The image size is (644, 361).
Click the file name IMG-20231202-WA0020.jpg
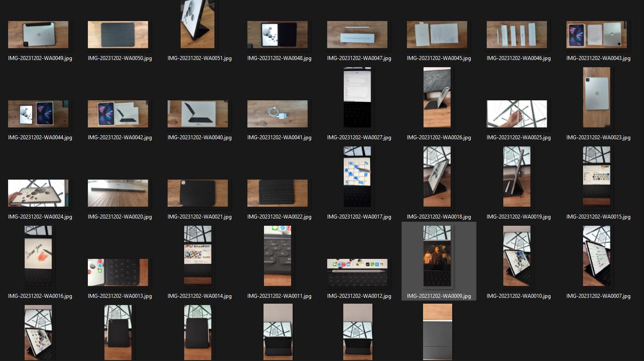click(x=120, y=217)
